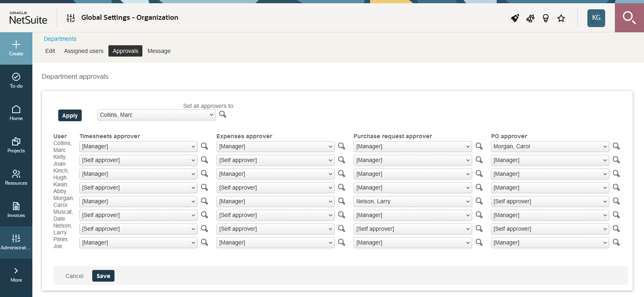The height and width of the screenshot is (297, 644).
Task: Go to Projects from the sidebar
Action: pos(16,145)
